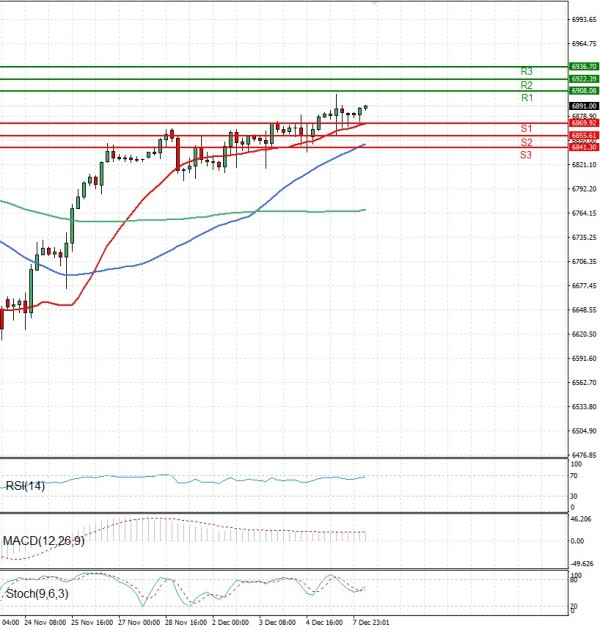
Task: Click the R1 resistance label
Action: pos(526,99)
